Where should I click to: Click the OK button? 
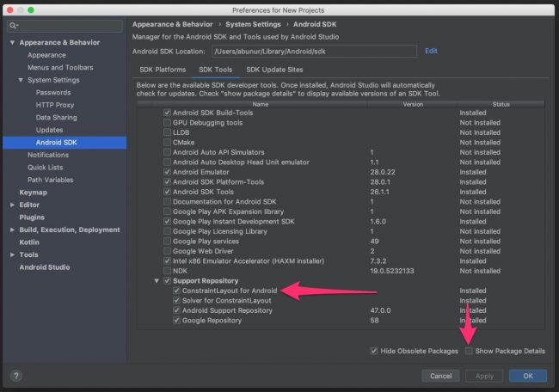(528, 376)
